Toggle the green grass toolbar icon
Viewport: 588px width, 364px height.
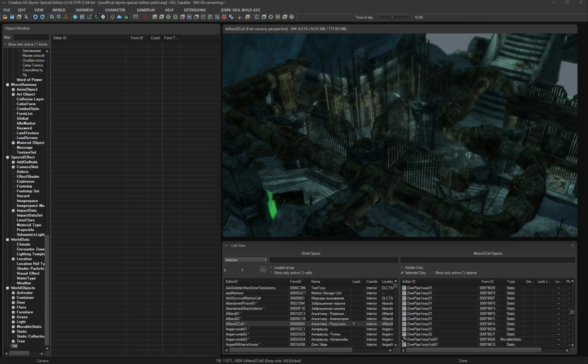click(x=126, y=17)
